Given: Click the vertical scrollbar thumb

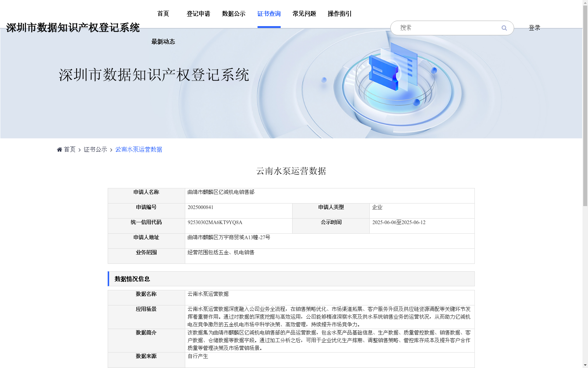Looking at the screenshot, I should point(585,106).
